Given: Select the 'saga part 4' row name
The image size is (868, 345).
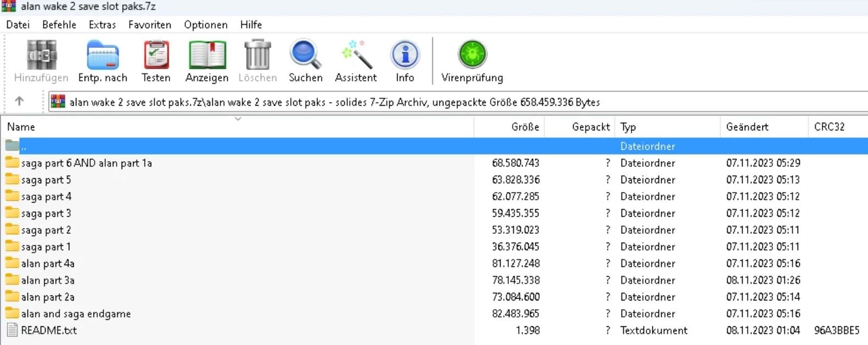Looking at the screenshot, I should 46,196.
